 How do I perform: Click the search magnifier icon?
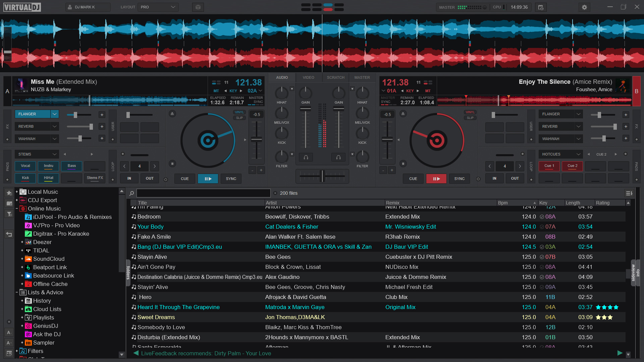pos(132,193)
